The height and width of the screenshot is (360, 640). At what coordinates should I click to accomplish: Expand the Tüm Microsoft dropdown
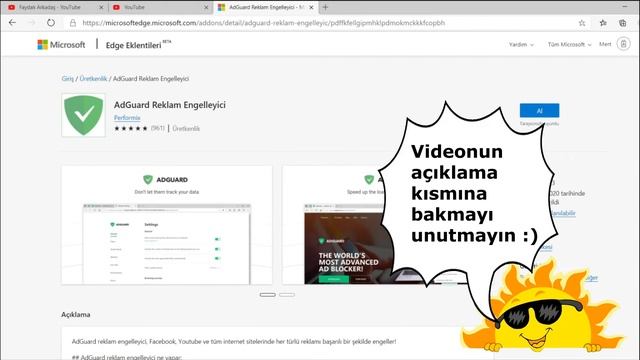click(x=569, y=44)
